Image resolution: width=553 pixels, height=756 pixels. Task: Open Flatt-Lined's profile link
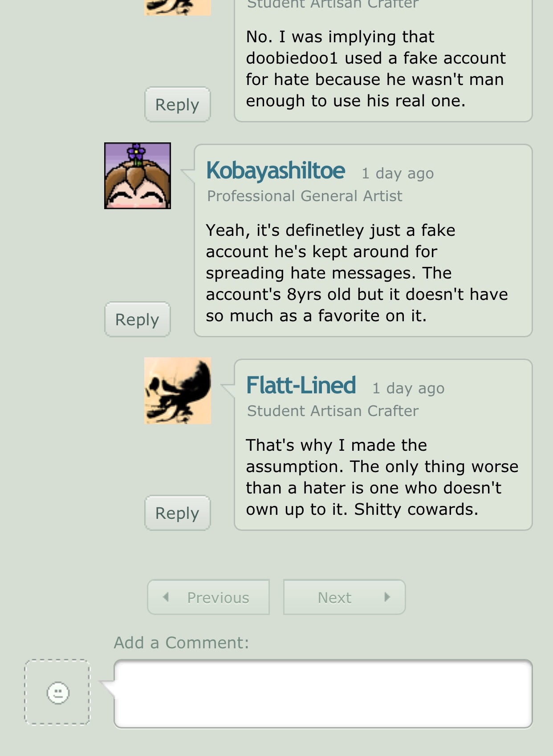pyautogui.click(x=301, y=385)
